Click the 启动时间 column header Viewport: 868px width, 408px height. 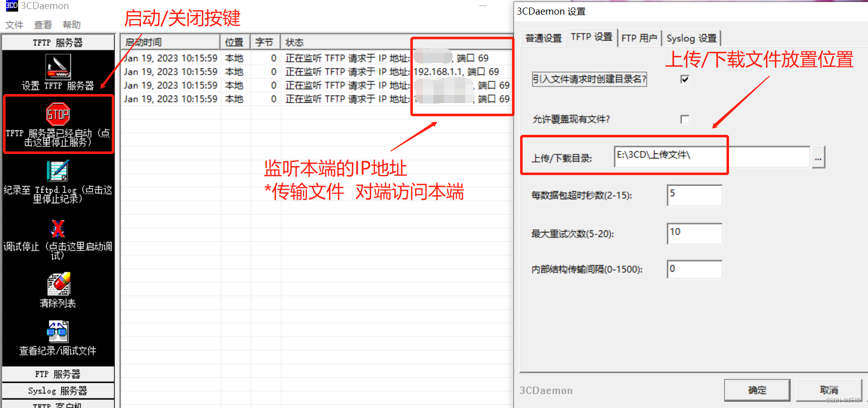point(170,42)
